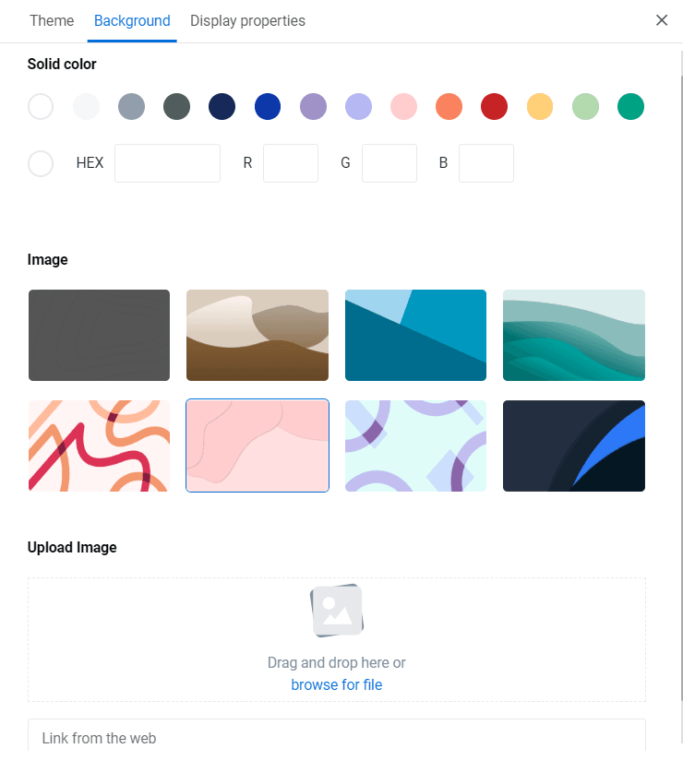Choose the white solid color swatch

pos(41,106)
